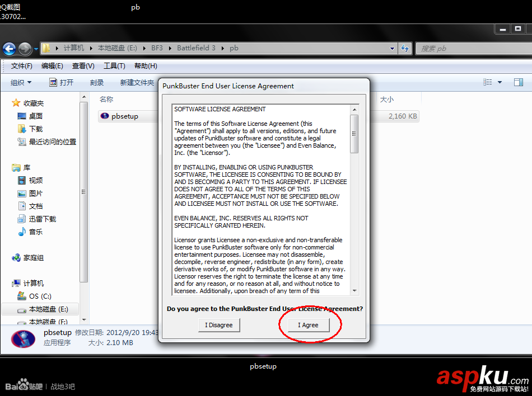
Task: Open the 查看(V) menu
Action: click(83, 65)
